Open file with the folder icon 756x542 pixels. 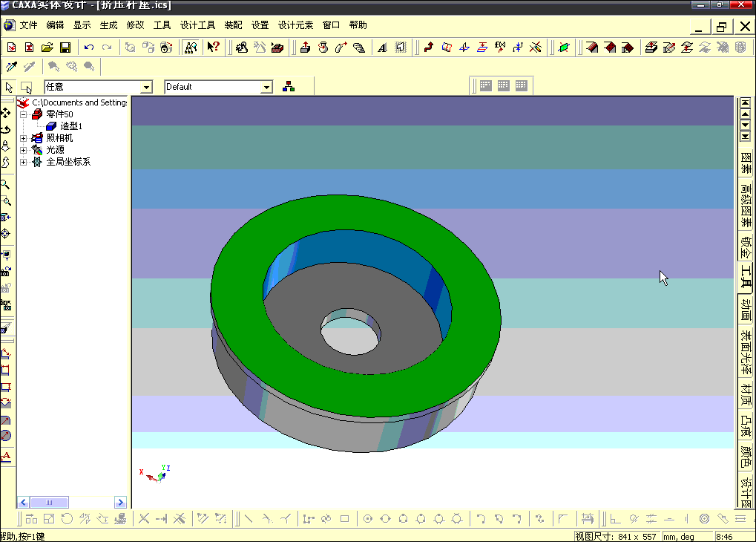tap(47, 48)
